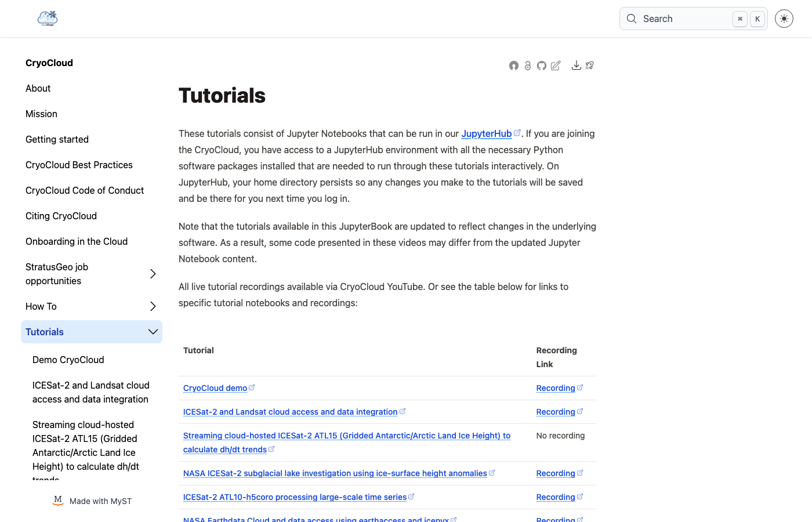The width and height of the screenshot is (812, 522).
Task: Open ICESat-2 and Landsat cloud access sidebar item
Action: pos(91,392)
